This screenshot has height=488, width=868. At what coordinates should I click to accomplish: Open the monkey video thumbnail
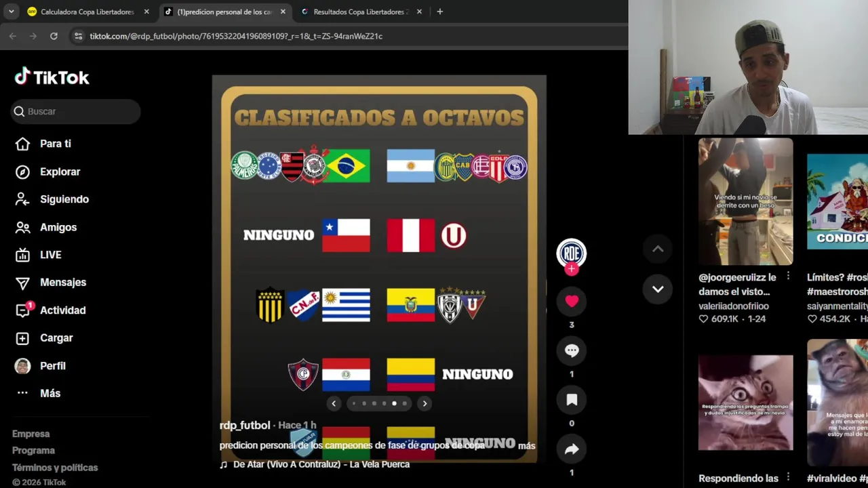point(837,403)
